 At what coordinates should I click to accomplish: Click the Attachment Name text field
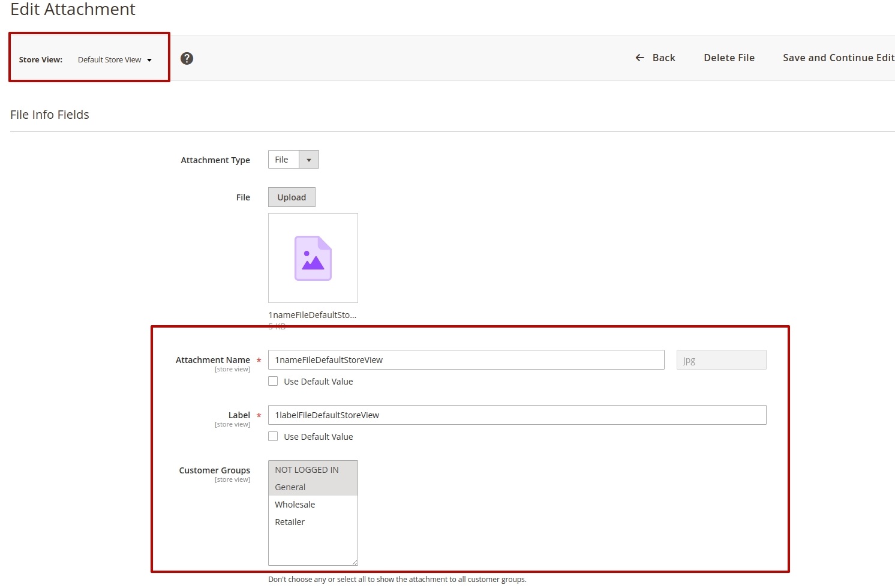[x=465, y=360]
